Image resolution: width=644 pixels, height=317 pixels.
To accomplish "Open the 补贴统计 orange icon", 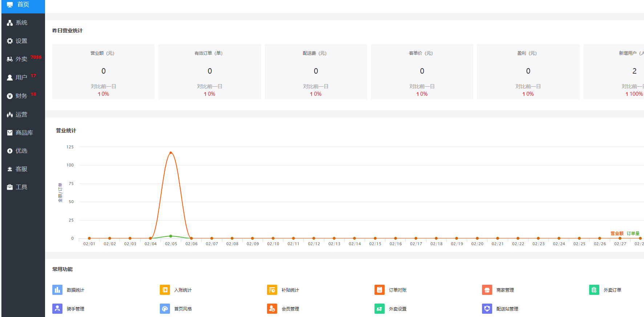I will pos(272,290).
